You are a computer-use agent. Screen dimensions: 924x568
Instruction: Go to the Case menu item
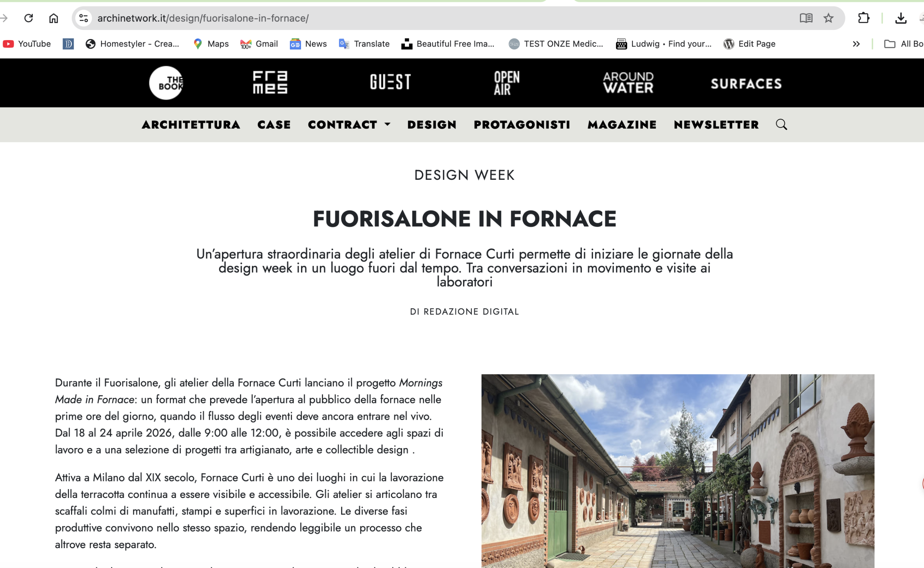[274, 125]
